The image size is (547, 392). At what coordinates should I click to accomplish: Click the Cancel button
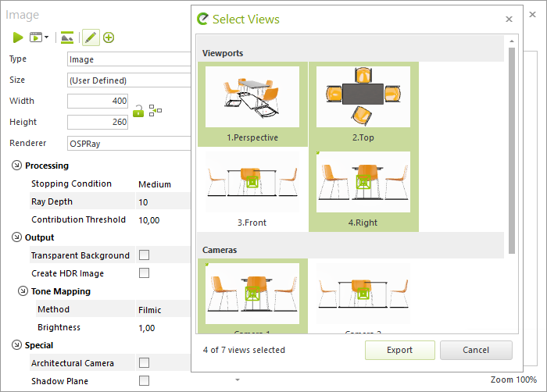coord(476,350)
